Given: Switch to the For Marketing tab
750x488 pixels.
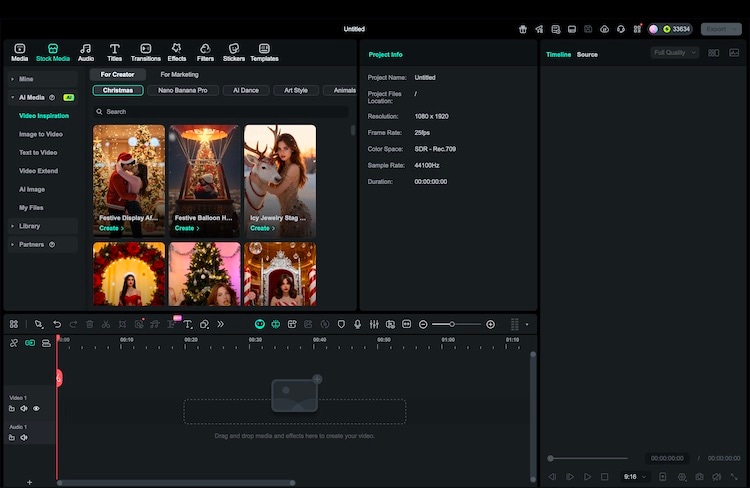Looking at the screenshot, I should (x=179, y=74).
